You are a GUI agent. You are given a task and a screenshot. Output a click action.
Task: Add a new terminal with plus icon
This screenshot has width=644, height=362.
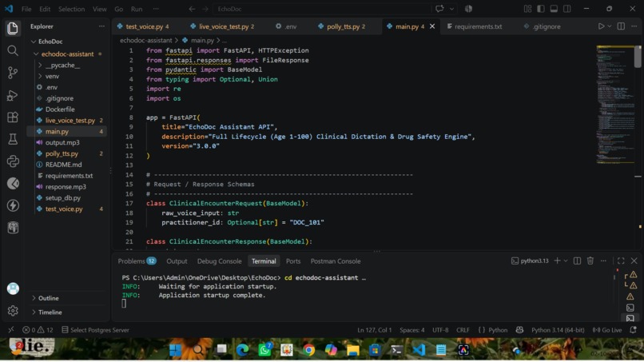557,261
